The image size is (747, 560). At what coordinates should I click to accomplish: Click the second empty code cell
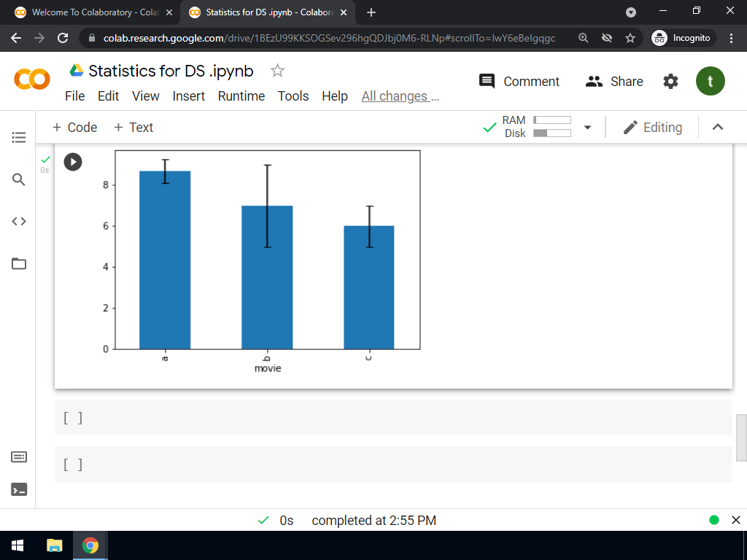(x=393, y=464)
